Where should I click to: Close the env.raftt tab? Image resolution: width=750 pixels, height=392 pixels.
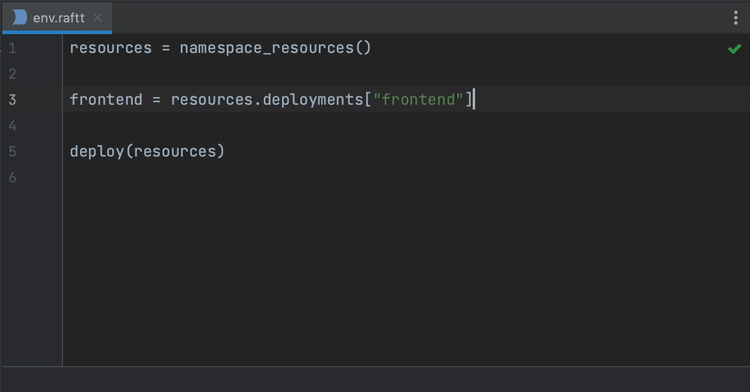tap(98, 18)
